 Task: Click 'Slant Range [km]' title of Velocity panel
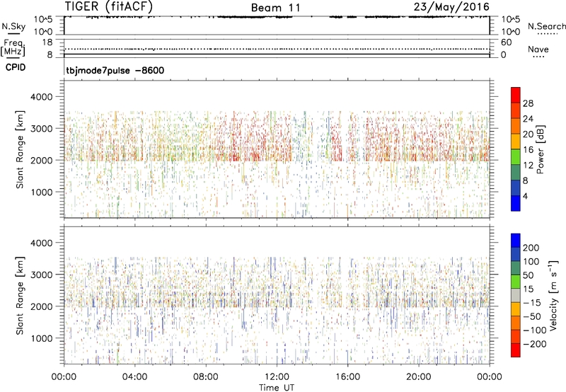[x=20, y=295]
